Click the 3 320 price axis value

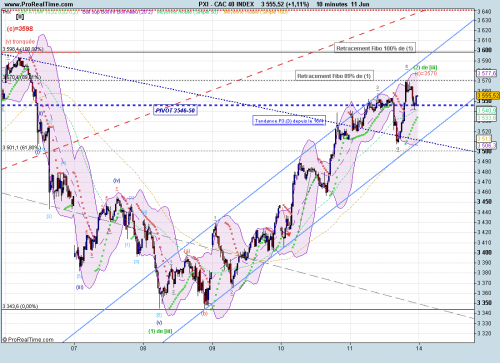pos(484,333)
